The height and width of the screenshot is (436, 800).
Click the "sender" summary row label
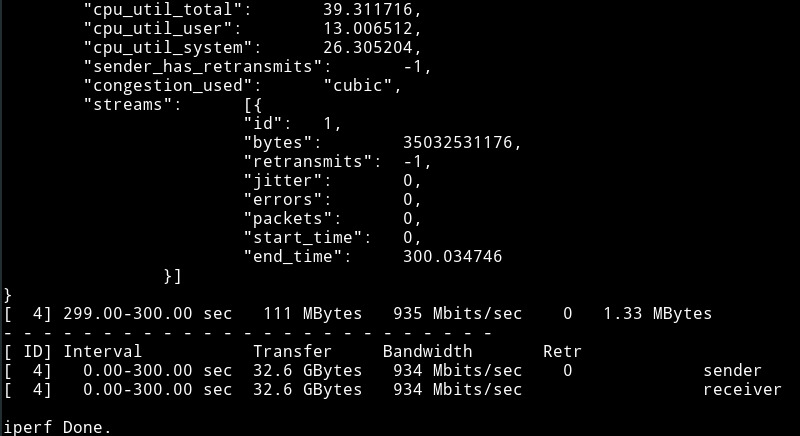[x=732, y=371]
